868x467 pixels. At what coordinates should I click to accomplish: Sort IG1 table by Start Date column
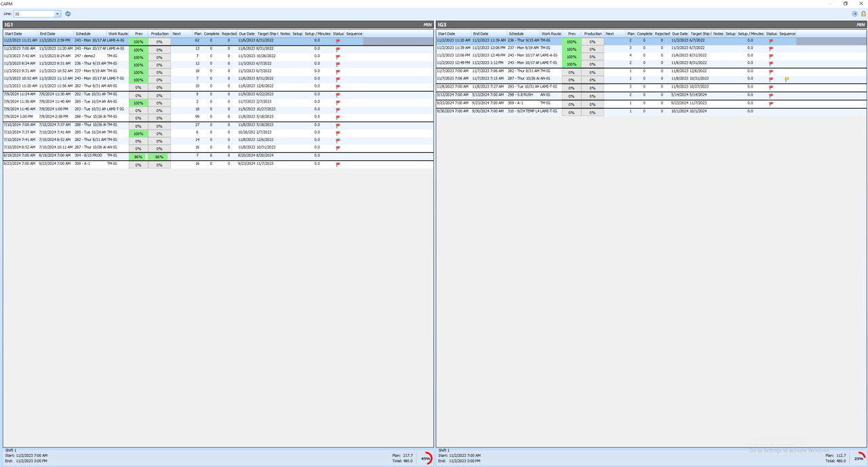(20, 33)
